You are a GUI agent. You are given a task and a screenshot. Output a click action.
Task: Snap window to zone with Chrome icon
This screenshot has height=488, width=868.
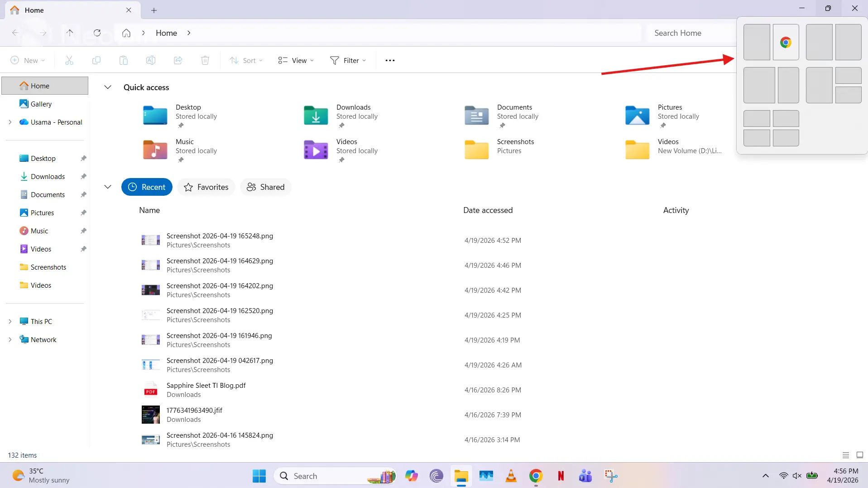(x=786, y=42)
